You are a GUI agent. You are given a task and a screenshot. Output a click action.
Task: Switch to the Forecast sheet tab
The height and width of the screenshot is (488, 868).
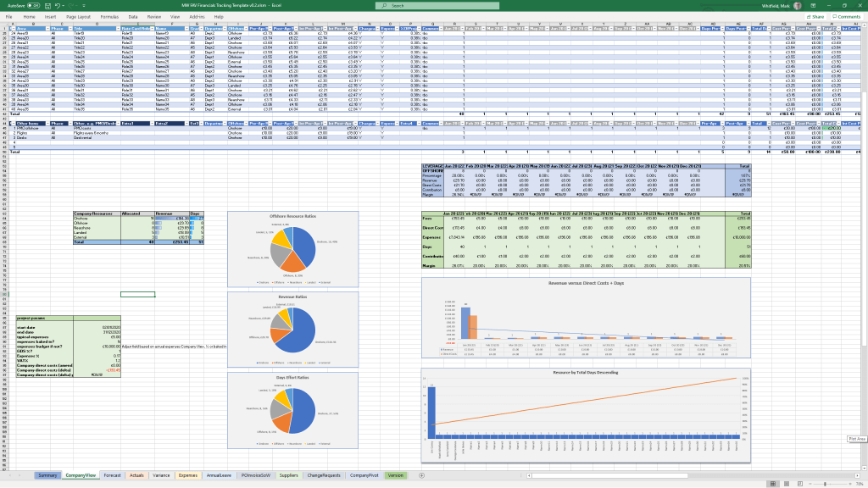click(111, 476)
